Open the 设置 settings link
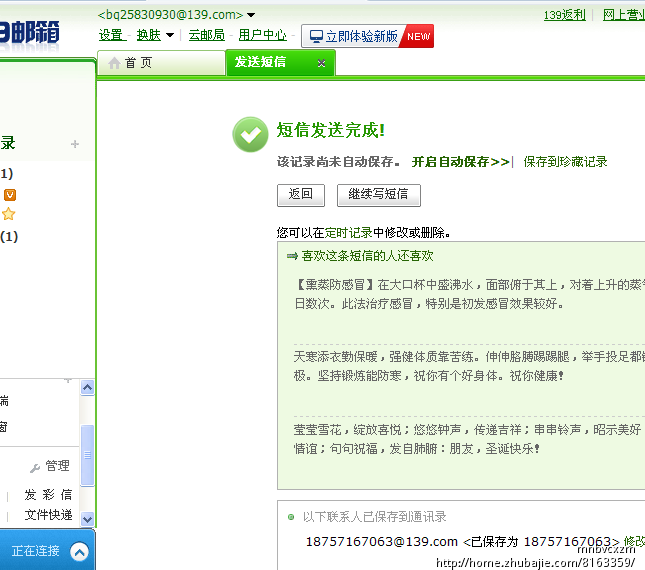 coord(111,35)
